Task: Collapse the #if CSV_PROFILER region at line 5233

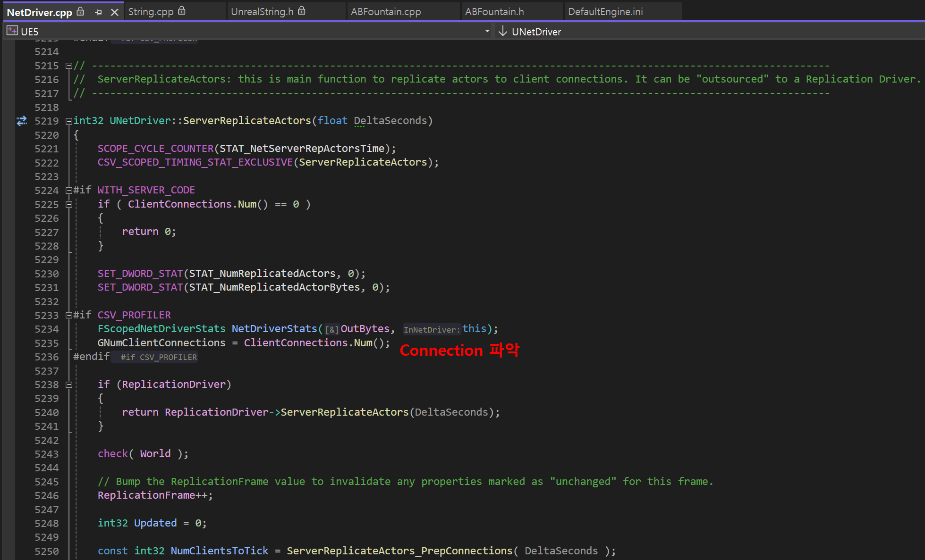Action: point(69,315)
